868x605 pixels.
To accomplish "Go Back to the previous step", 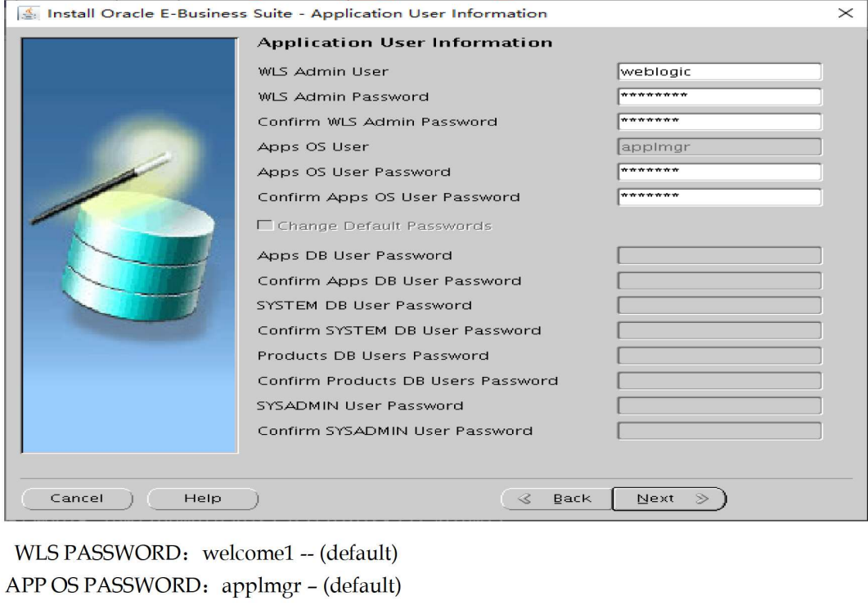I will tap(556, 499).
